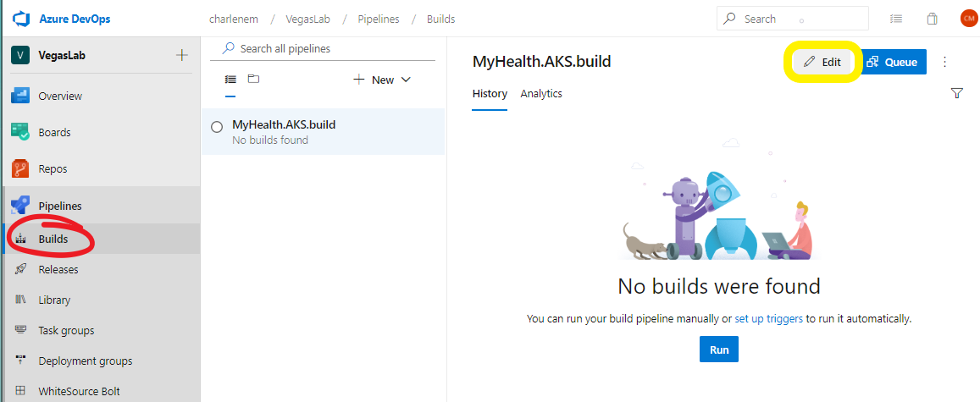Open the Repos section icon
Image resolution: width=980 pixels, height=402 pixels.
(20, 168)
